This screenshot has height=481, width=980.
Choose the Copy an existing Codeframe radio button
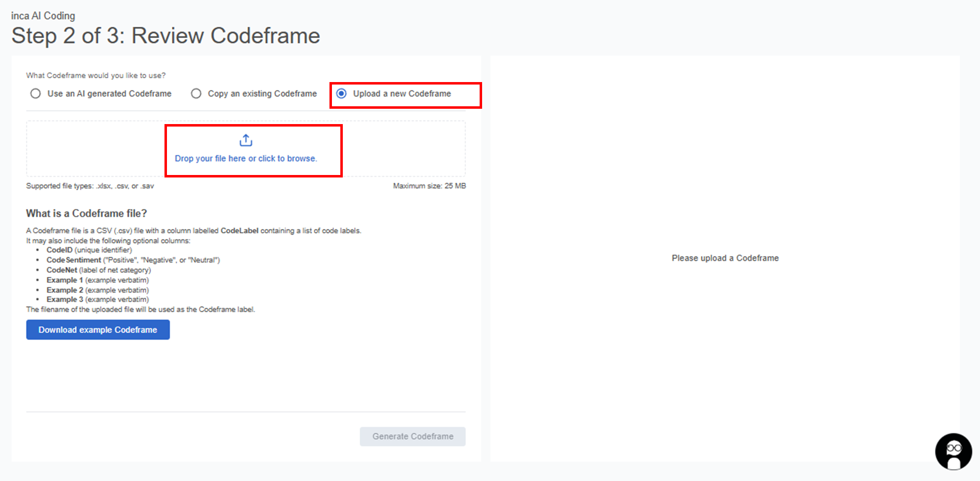(196, 93)
